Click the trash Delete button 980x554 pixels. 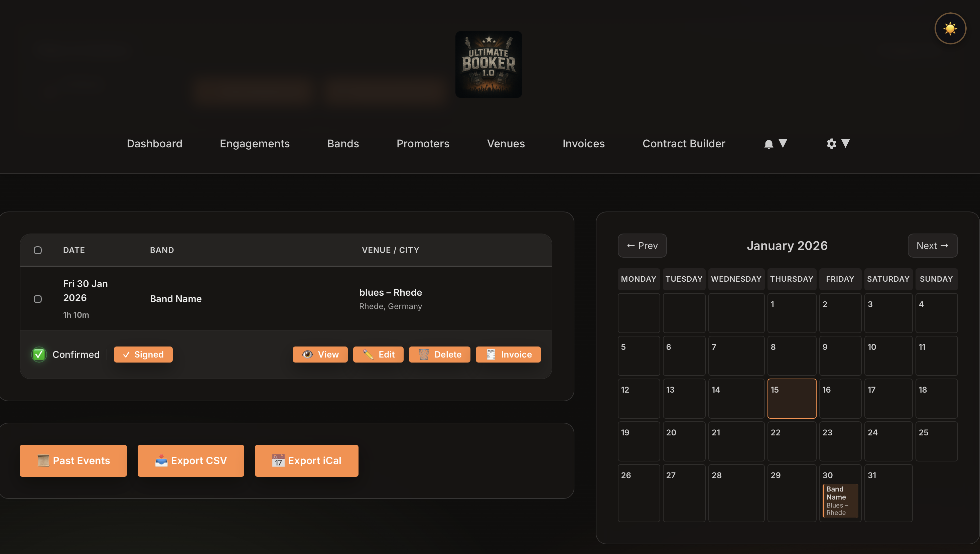pos(439,354)
